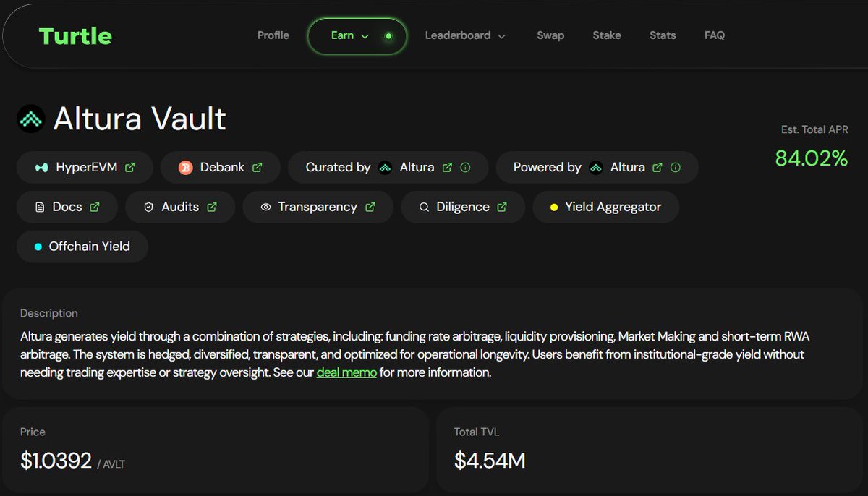Open external link in Curated by chip
The width and height of the screenshot is (868, 496).
point(447,167)
